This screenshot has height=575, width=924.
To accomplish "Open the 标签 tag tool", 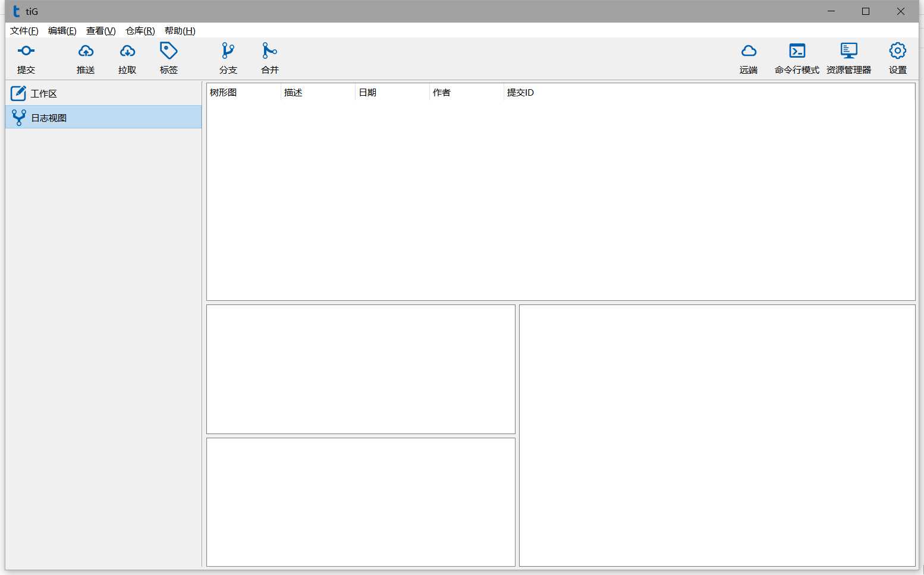I will click(169, 58).
